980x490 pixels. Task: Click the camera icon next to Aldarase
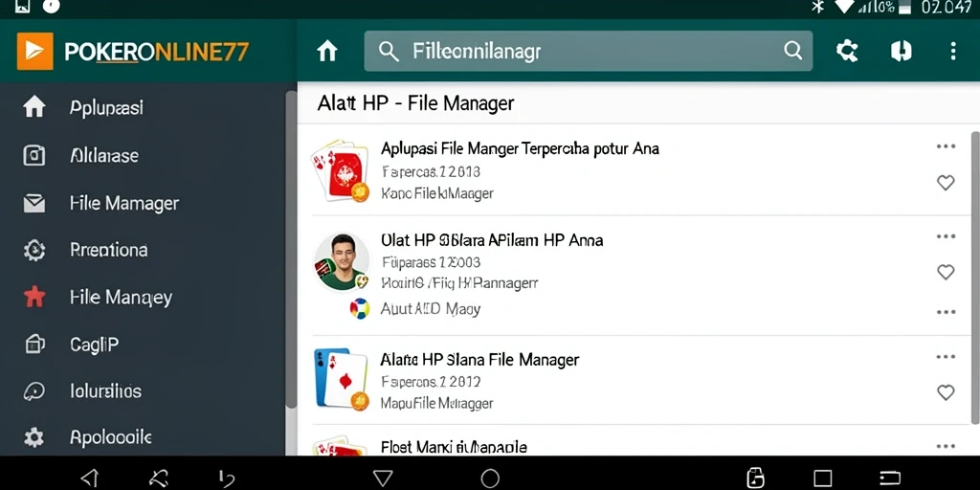pyautogui.click(x=34, y=155)
